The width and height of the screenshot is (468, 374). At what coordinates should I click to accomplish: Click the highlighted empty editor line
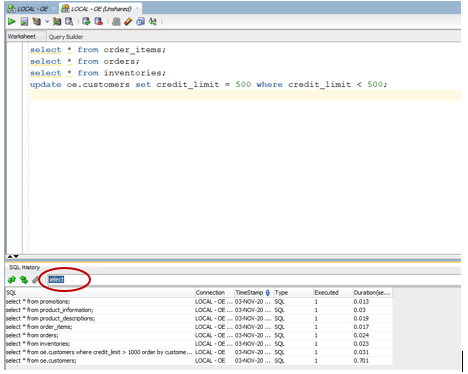245,95
